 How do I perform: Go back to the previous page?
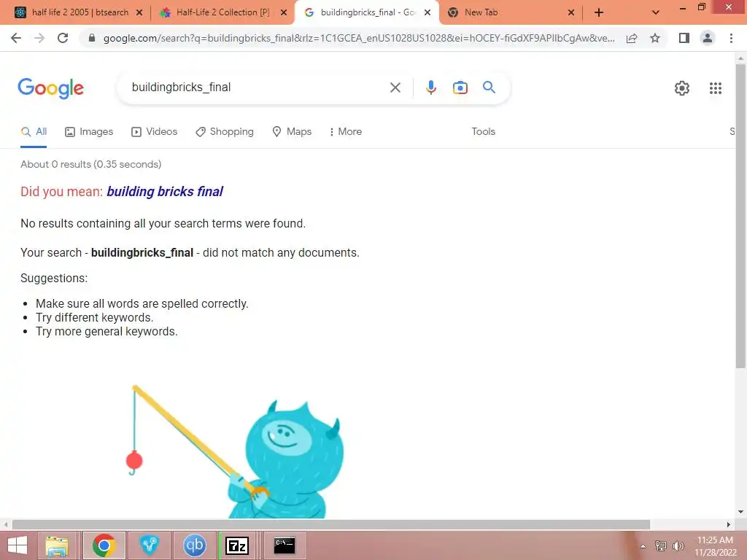pyautogui.click(x=16, y=38)
